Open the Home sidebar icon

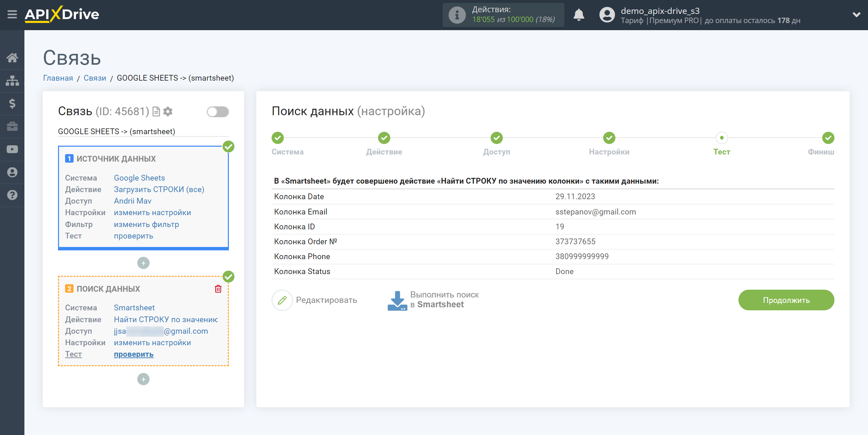[12, 58]
